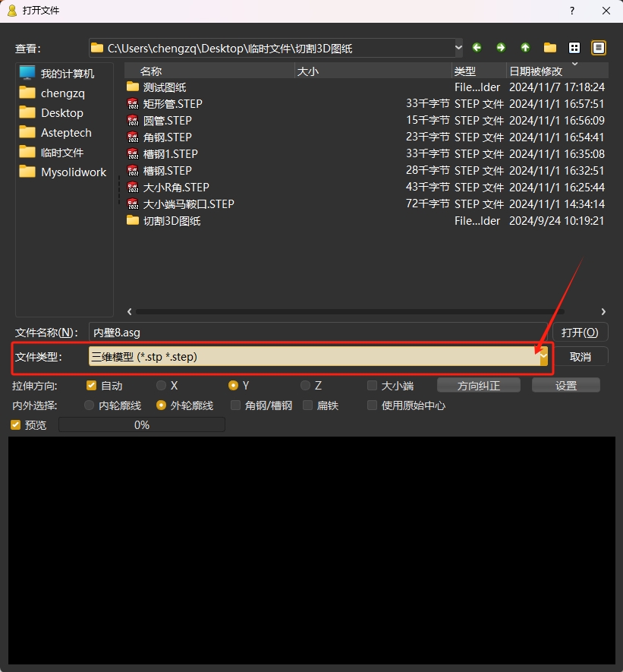This screenshot has width=623, height=672.
Task: Select the 切割3D图纸 folder icon in file list
Action: 133,220
